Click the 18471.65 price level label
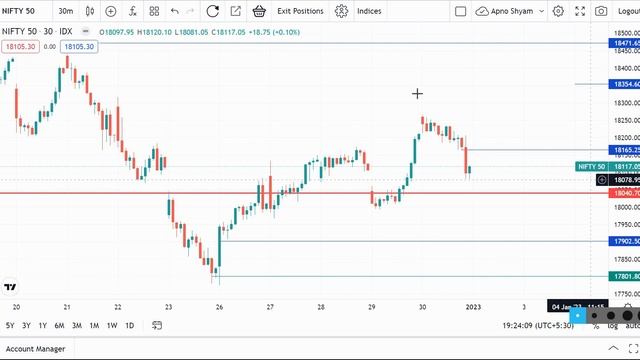640x360 pixels. click(x=624, y=43)
